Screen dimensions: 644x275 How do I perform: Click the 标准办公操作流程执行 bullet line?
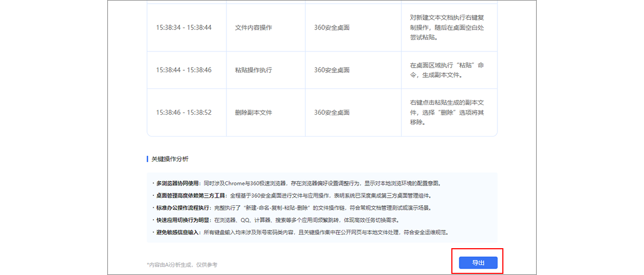coord(291,208)
